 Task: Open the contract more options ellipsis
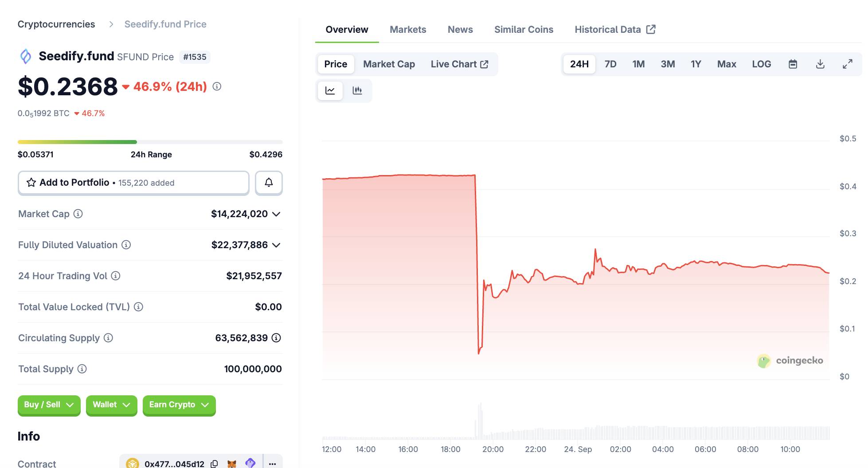[x=273, y=464]
